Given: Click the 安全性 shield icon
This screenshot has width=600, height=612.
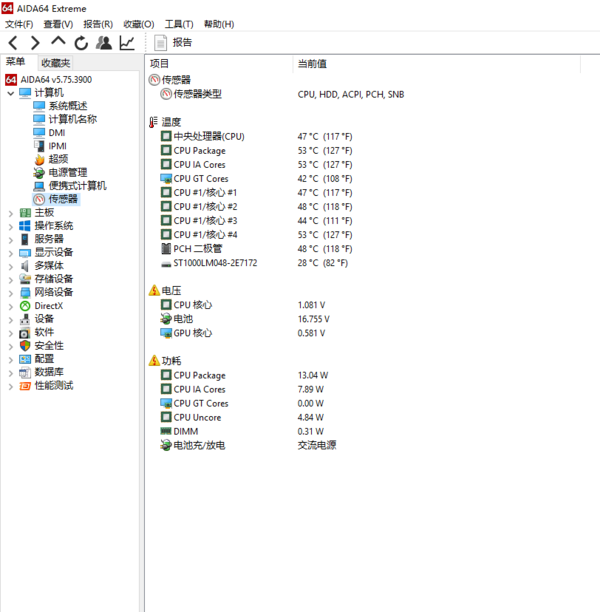Looking at the screenshot, I should pyautogui.click(x=25, y=345).
